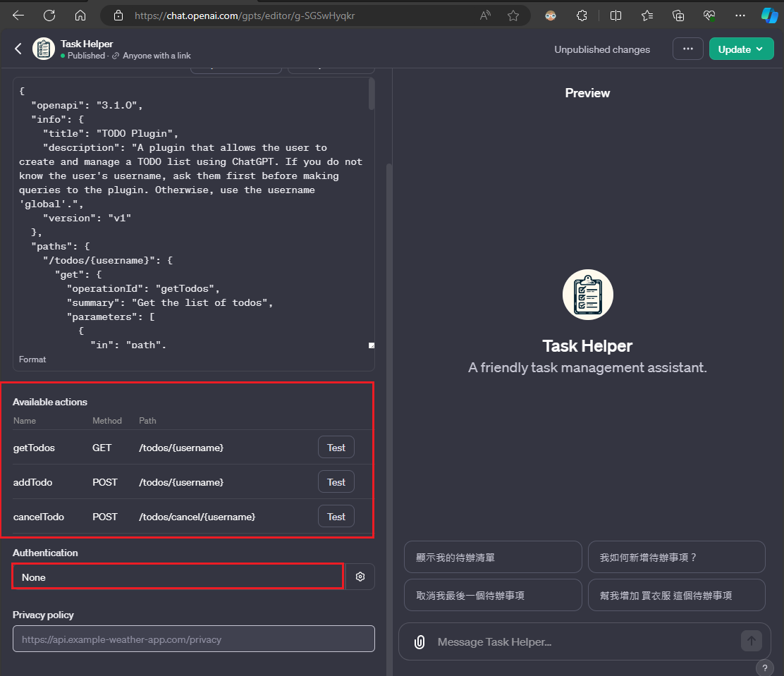Click the Name column header
Viewport: 784px width, 676px height.
click(25, 421)
